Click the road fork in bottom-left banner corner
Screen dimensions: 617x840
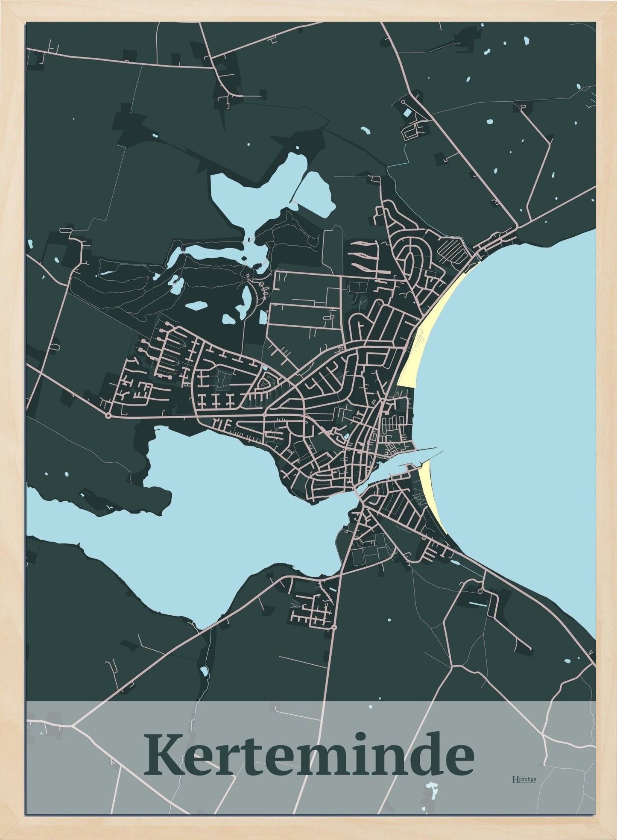tap(74, 725)
